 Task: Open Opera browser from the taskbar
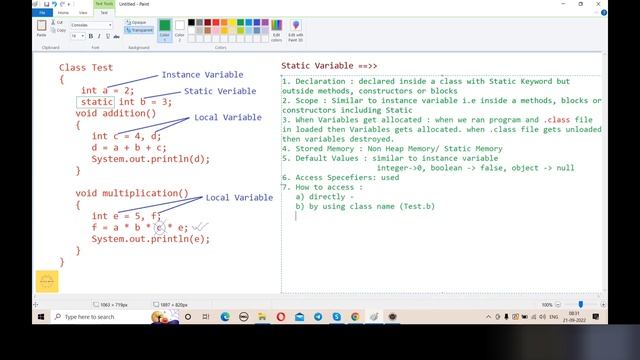281,317
